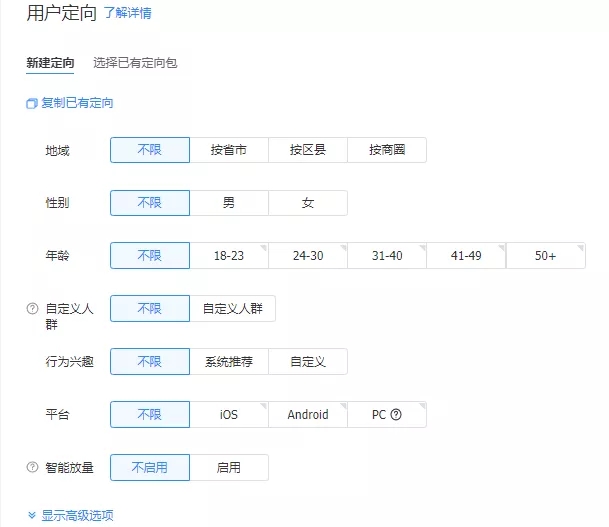Choose 按省市 for region targeting

pyautogui.click(x=229, y=150)
